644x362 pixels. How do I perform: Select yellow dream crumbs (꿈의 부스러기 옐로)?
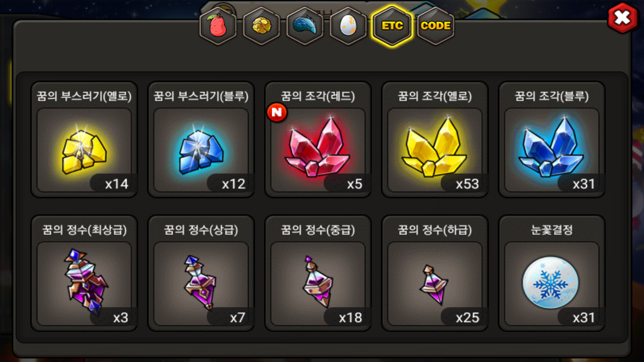tap(84, 140)
